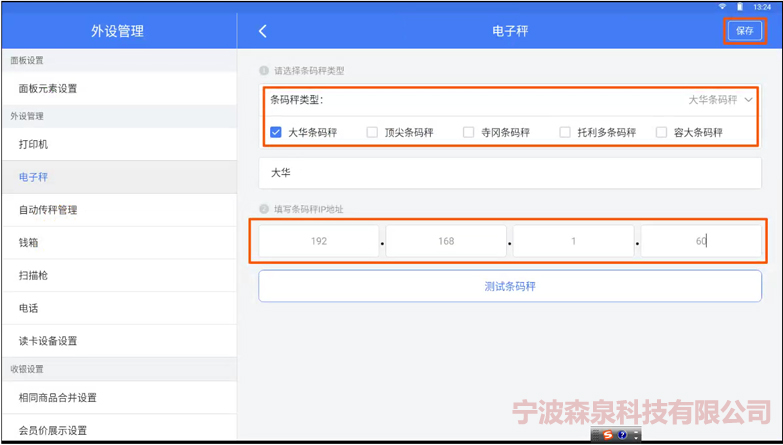Click the Wi-Fi status icon
The width and height of the screenshot is (783, 445).
723,6
